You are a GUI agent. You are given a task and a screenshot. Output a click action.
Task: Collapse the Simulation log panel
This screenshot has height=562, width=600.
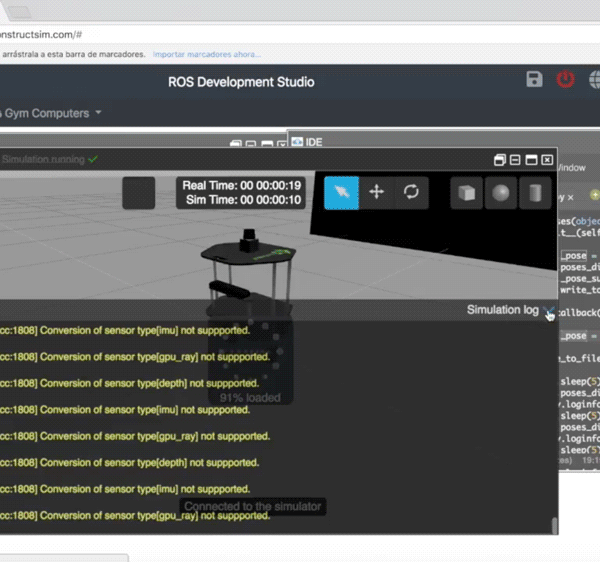point(549,310)
